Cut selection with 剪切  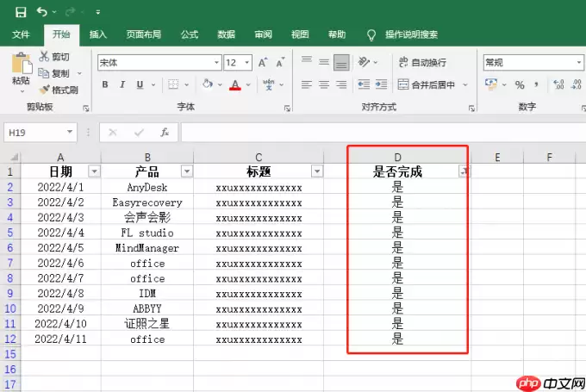click(54, 57)
